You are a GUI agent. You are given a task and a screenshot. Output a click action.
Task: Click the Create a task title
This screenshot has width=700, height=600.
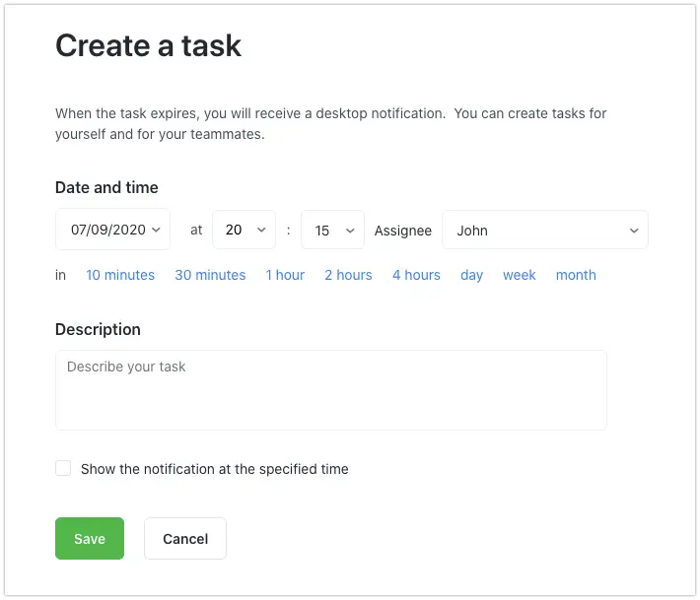148,45
